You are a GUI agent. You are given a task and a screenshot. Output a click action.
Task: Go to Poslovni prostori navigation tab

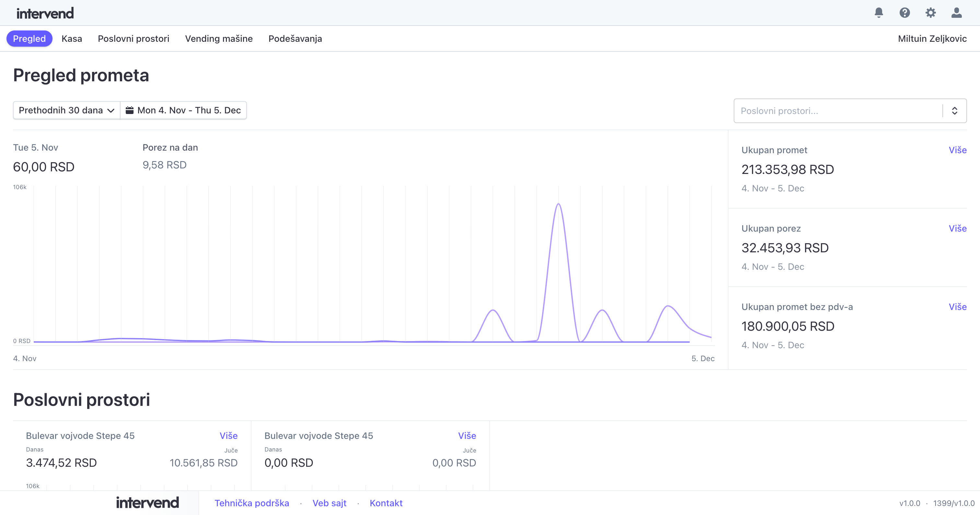pos(133,39)
